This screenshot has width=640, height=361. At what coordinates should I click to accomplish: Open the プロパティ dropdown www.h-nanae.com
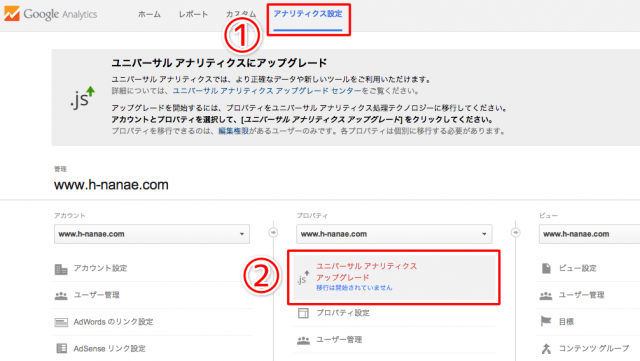coord(394,234)
